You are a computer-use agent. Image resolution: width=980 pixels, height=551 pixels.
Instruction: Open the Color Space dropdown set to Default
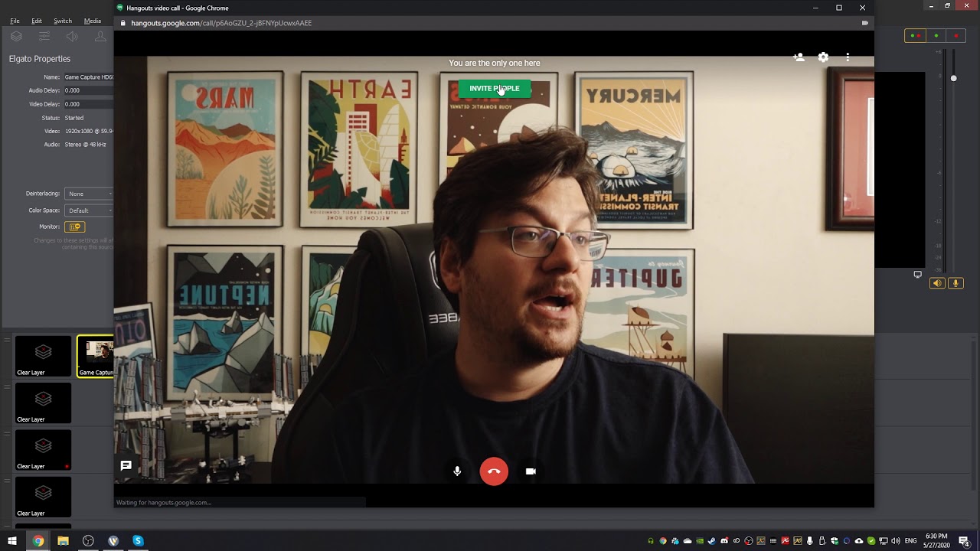tap(89, 210)
